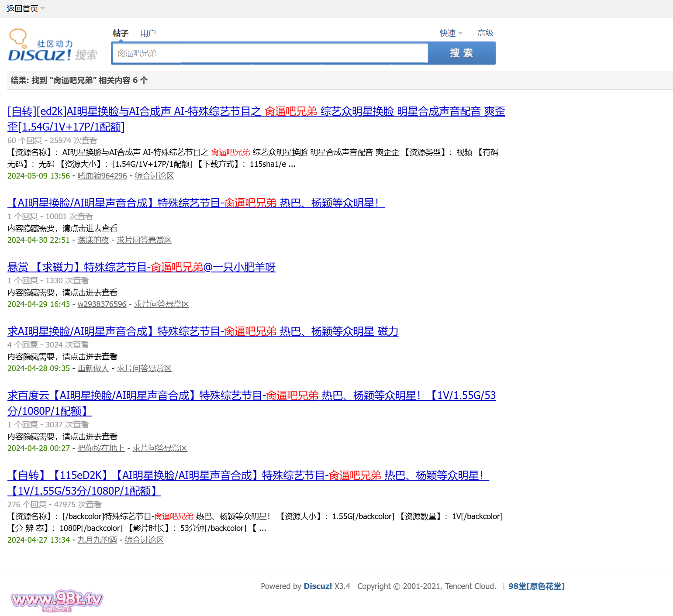
Task: Click the text 276 个回复 - 47975 次查看
Action: pyautogui.click(x=55, y=505)
